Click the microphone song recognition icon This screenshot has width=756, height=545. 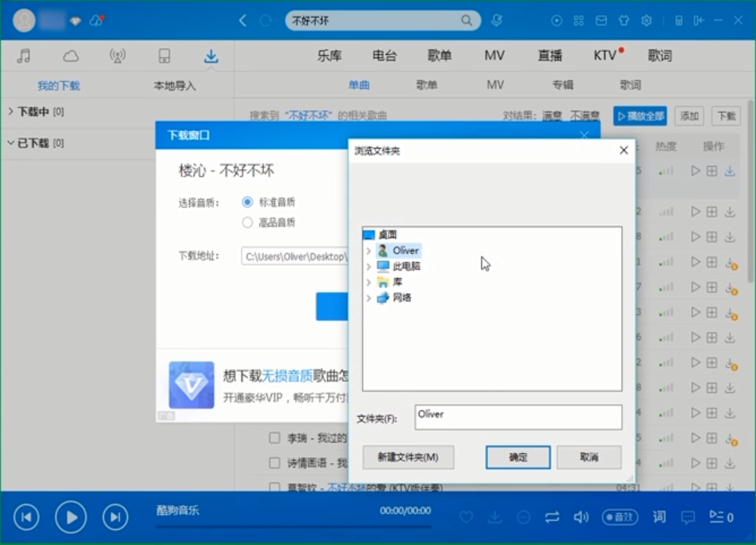pyautogui.click(x=496, y=20)
